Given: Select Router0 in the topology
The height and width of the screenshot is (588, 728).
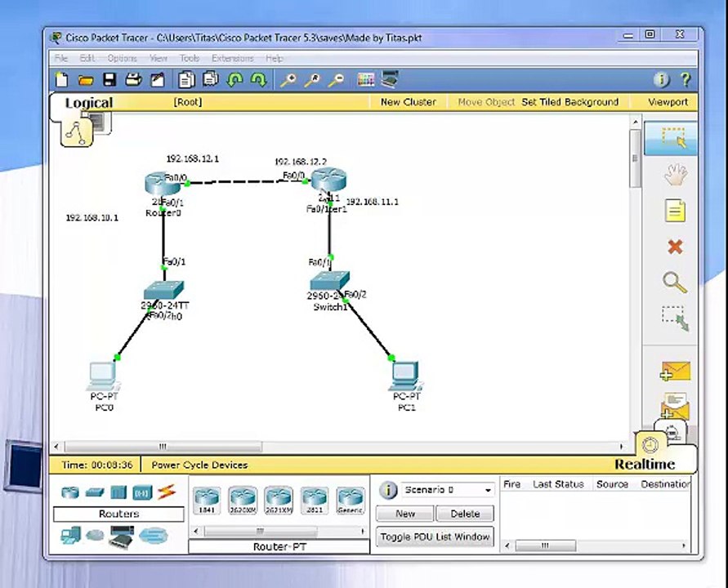Looking at the screenshot, I should coord(163,183).
